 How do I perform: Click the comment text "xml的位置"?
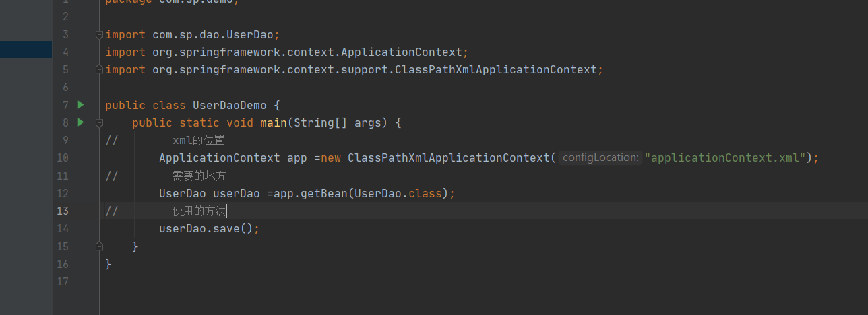click(x=198, y=140)
